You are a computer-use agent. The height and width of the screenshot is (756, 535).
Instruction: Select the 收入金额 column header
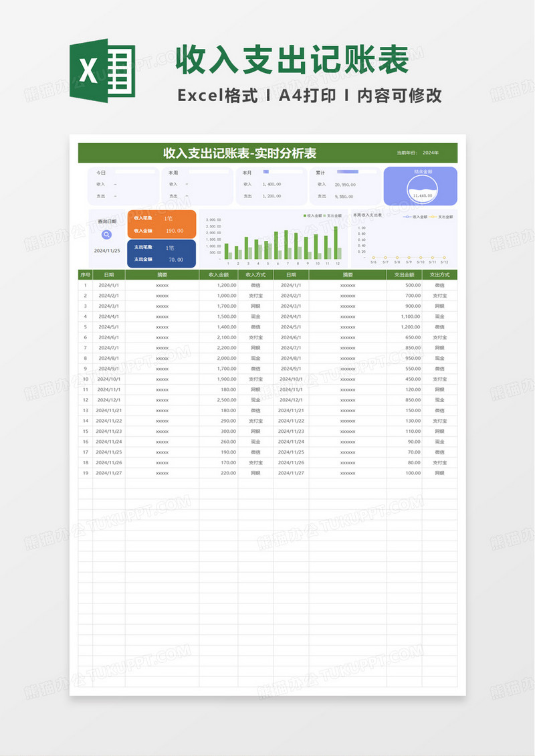point(218,275)
